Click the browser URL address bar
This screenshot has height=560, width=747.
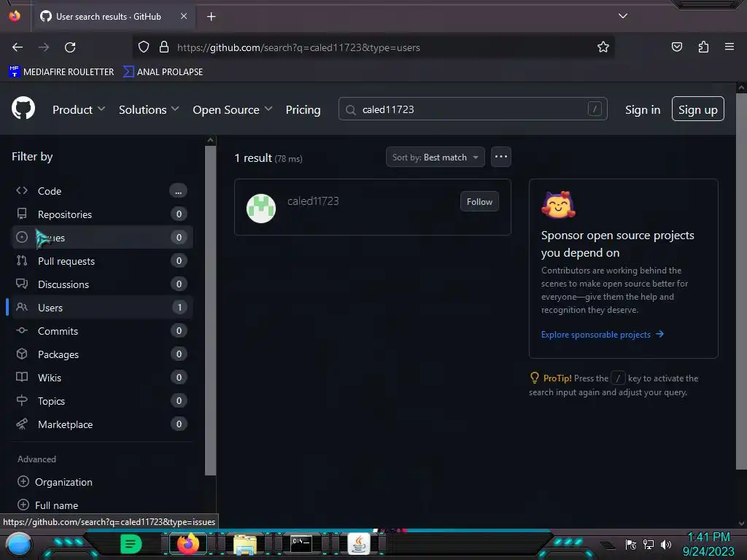tap(373, 47)
